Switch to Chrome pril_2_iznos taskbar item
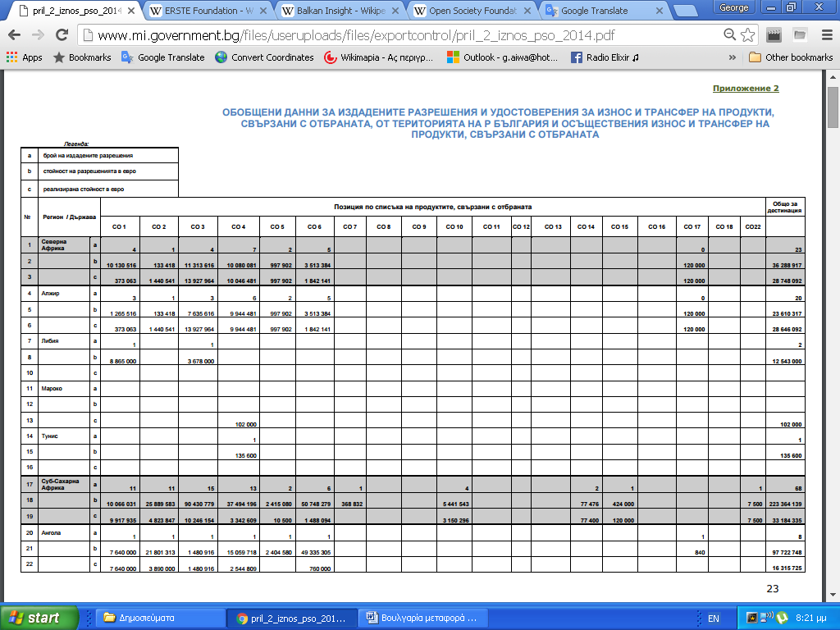The height and width of the screenshot is (630, 840). point(292,618)
